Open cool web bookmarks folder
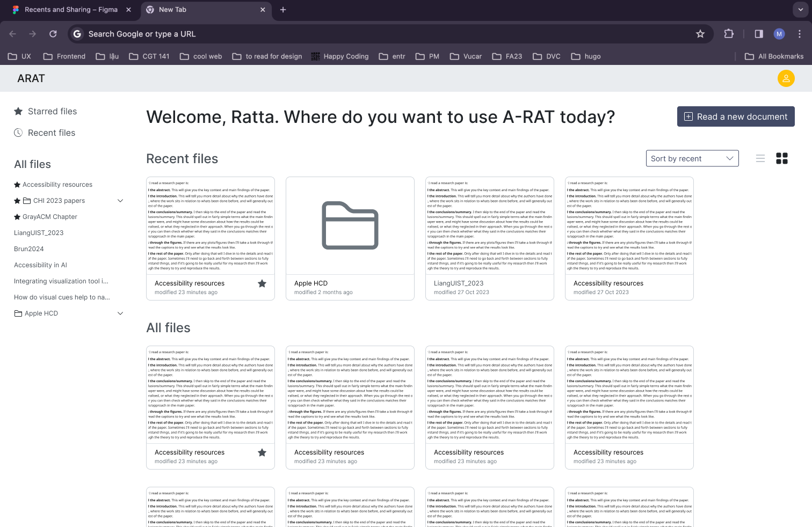The height and width of the screenshot is (527, 812). [201, 56]
